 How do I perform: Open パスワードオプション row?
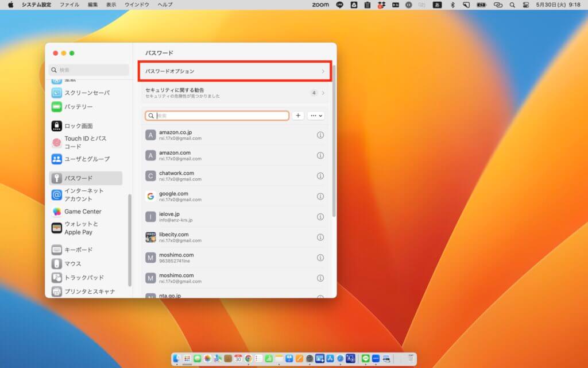coord(235,71)
